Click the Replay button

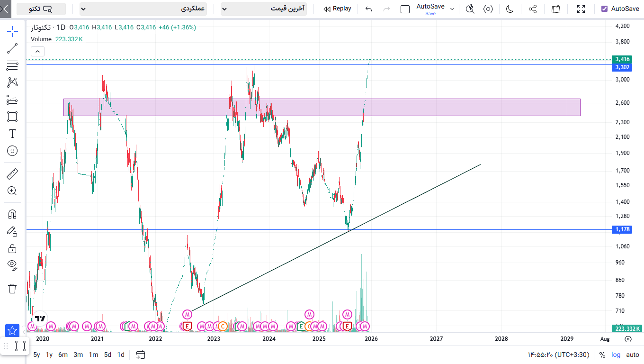337,9
